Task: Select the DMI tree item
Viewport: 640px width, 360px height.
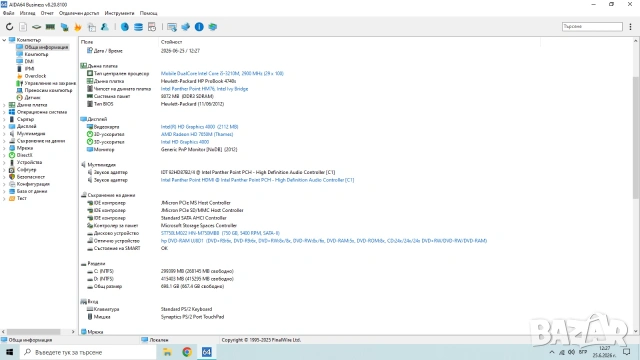Action: click(29, 62)
